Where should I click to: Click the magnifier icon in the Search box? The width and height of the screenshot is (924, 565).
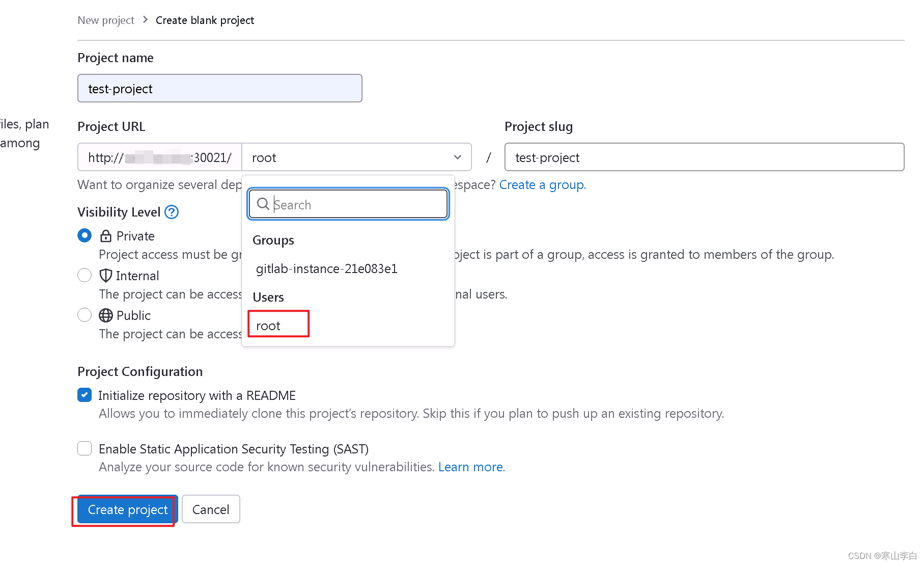tap(263, 204)
